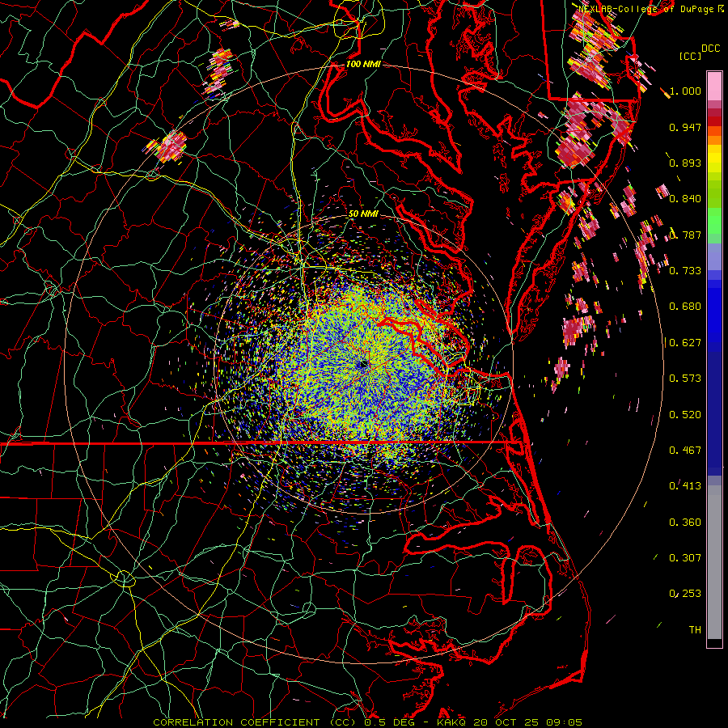Click the [CC] unit label
Screen dimensions: 728x728
[690, 56]
